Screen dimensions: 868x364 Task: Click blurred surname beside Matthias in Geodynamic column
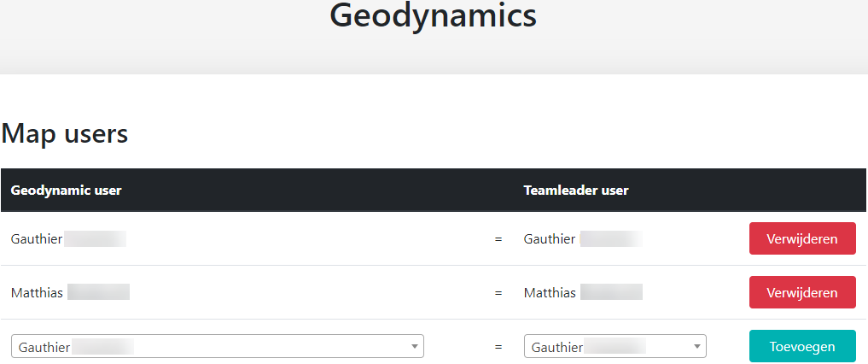pos(98,293)
